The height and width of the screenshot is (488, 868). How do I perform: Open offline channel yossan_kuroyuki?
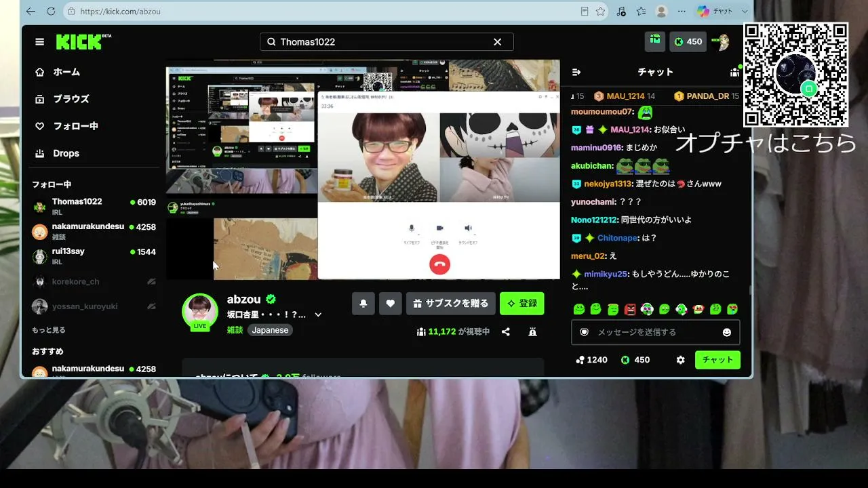tap(94, 306)
